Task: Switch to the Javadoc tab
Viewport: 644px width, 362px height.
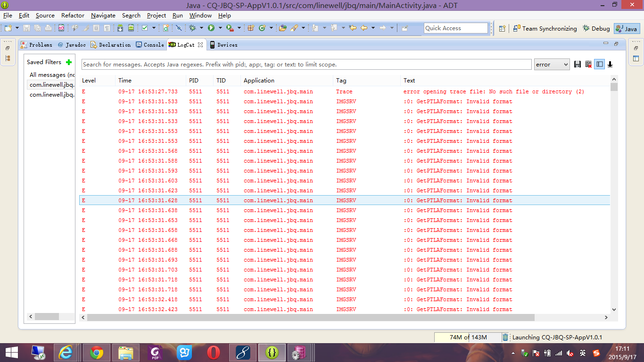Action: click(72, 45)
